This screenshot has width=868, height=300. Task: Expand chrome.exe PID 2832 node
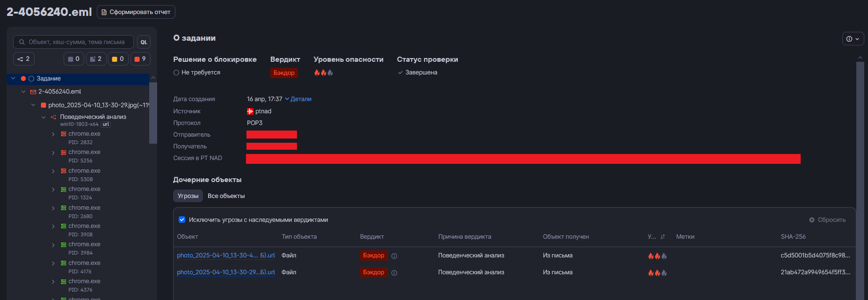(x=53, y=134)
